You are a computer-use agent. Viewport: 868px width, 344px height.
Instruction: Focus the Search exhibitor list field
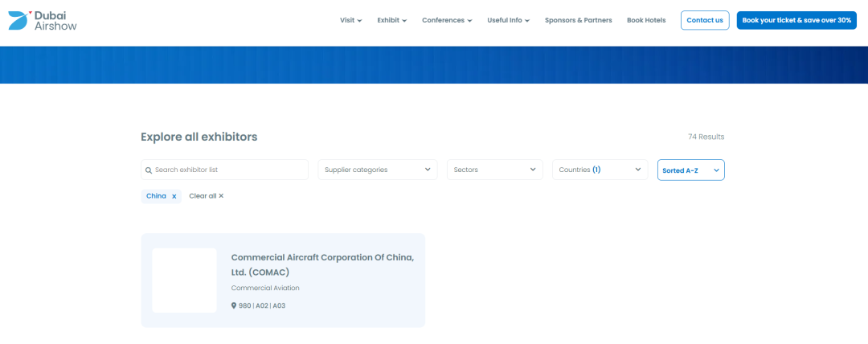pos(225,170)
